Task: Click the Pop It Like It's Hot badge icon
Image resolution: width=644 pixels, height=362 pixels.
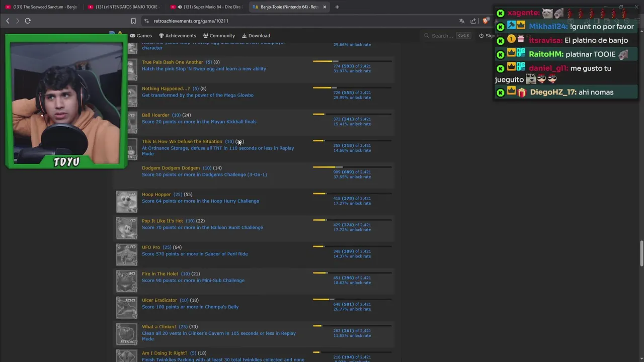Action: click(x=127, y=228)
